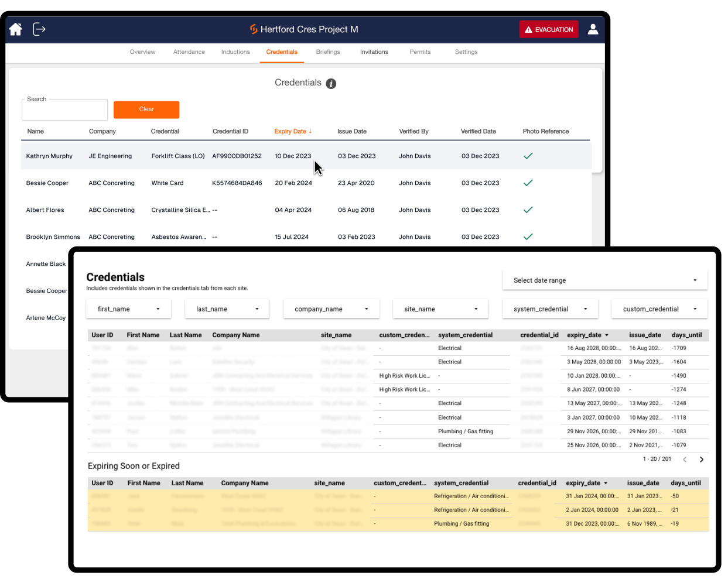Viewport: 728px width, 586px height.
Task: Click the info icon beside the Credentials heading
Action: [331, 83]
